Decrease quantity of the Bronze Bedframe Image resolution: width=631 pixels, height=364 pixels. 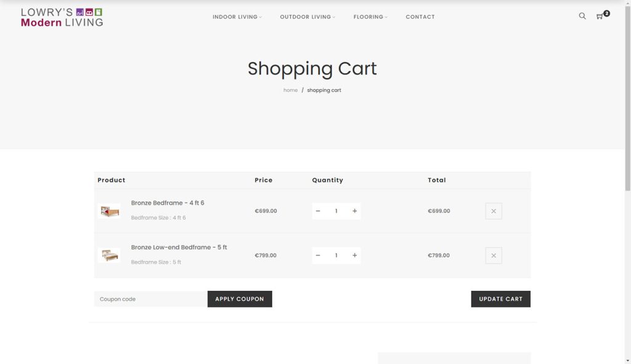pyautogui.click(x=318, y=211)
